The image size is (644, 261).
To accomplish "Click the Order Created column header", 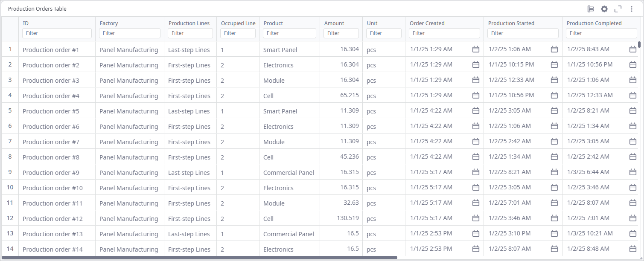I will point(427,23).
